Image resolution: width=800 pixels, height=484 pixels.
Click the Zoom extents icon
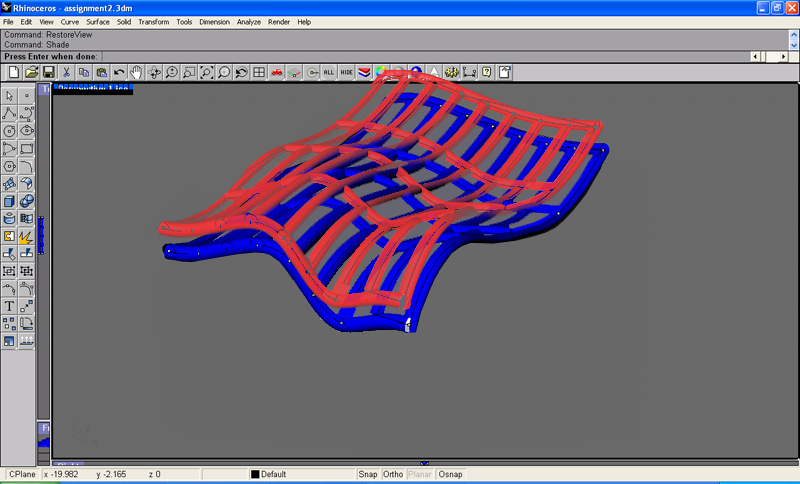pyautogui.click(x=206, y=72)
